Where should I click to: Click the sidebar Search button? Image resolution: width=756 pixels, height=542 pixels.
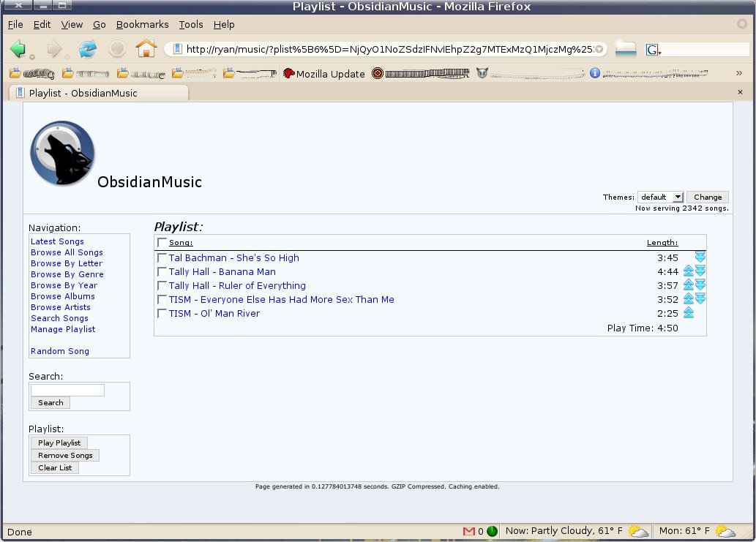point(50,403)
